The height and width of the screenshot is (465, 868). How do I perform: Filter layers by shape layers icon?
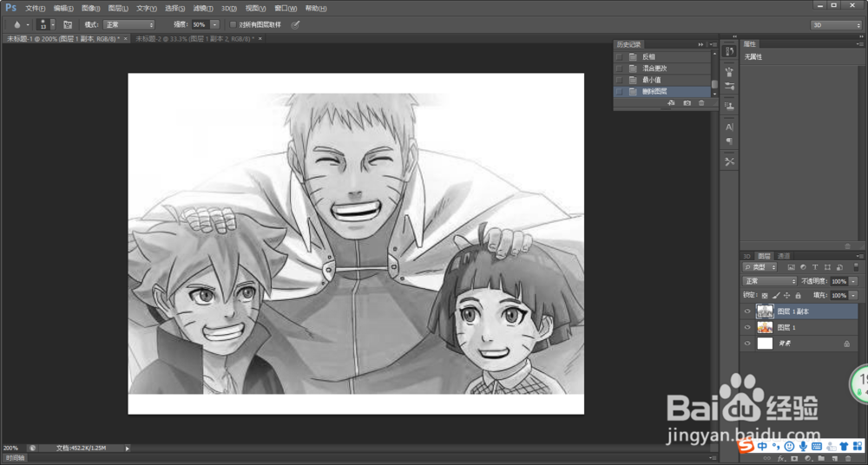(827, 267)
